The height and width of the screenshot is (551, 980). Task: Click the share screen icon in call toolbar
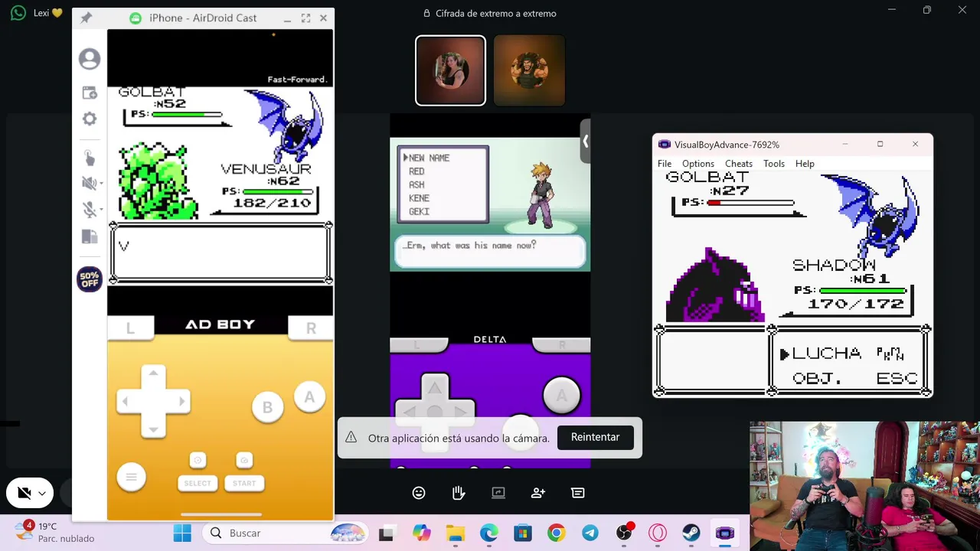[498, 493]
